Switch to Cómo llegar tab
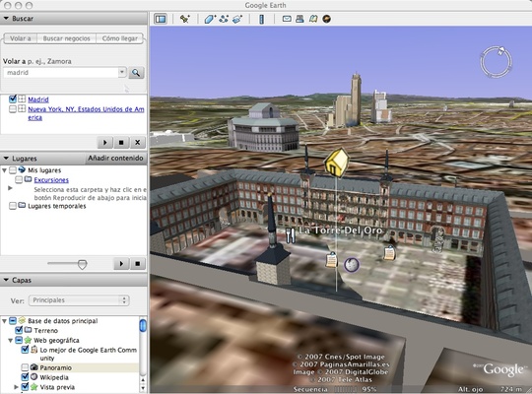This screenshot has width=532, height=394. coord(120,38)
